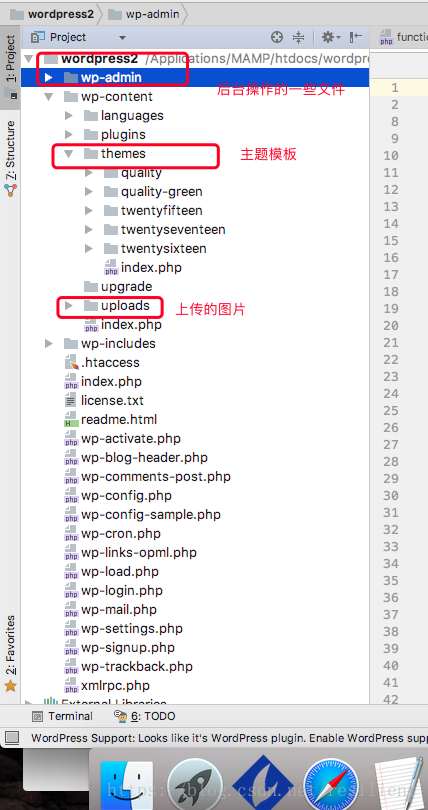Select wp-login.php file
This screenshot has width=428, height=810.
tap(114, 590)
